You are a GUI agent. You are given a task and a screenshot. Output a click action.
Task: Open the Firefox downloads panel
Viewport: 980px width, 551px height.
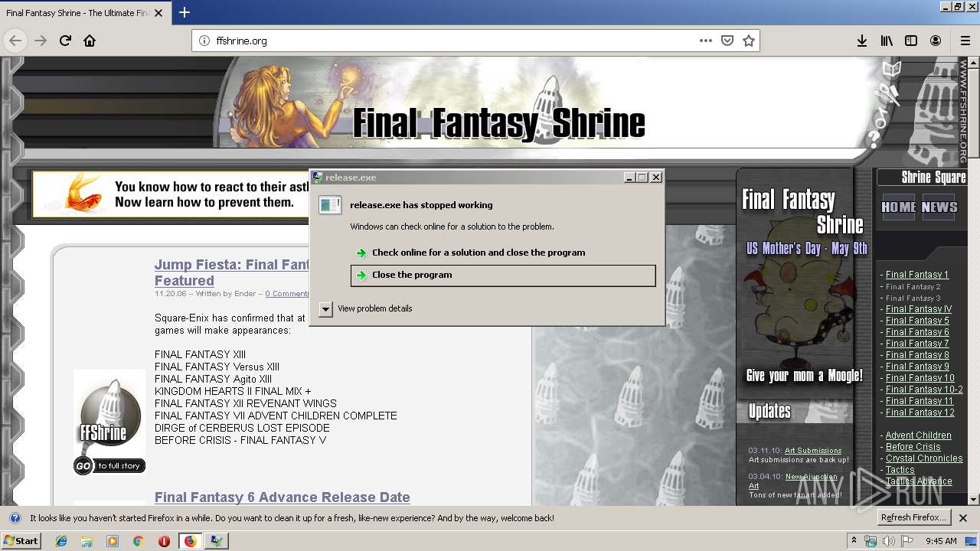click(x=862, y=41)
